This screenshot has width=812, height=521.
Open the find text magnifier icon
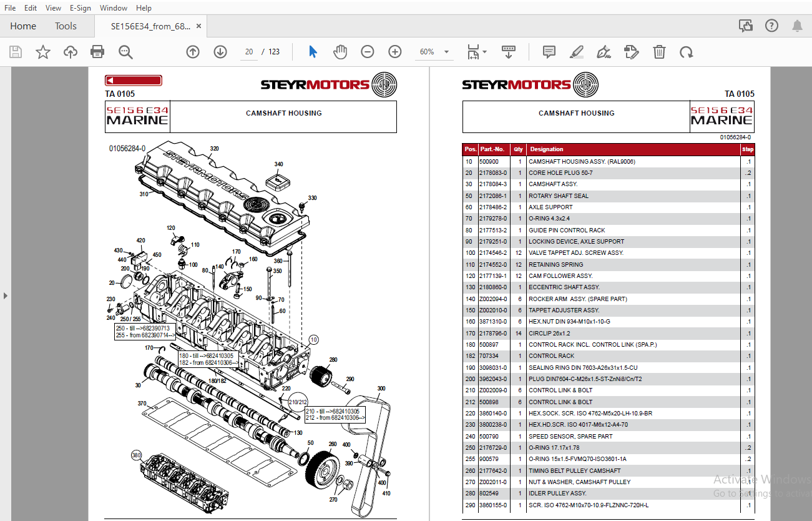125,52
